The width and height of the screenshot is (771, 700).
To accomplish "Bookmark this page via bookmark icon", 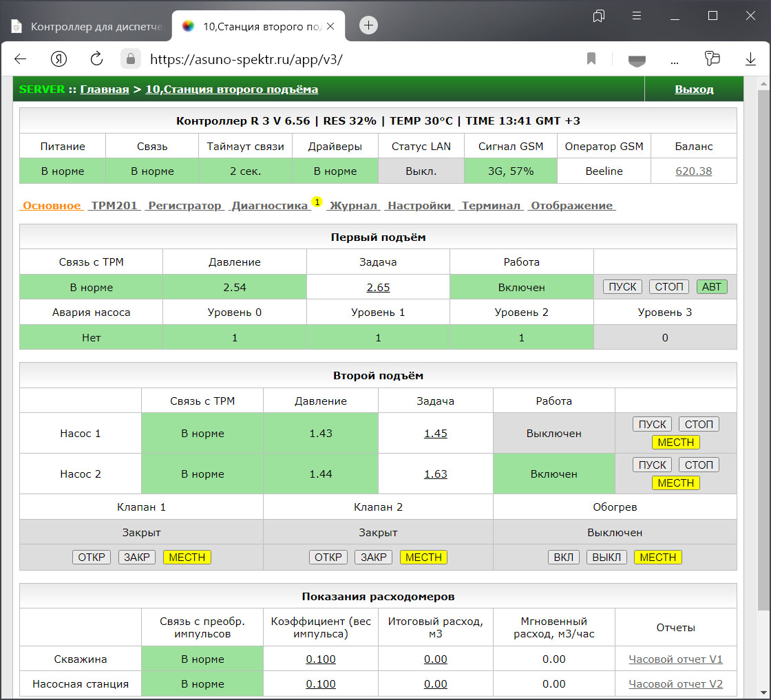I will pyautogui.click(x=591, y=59).
